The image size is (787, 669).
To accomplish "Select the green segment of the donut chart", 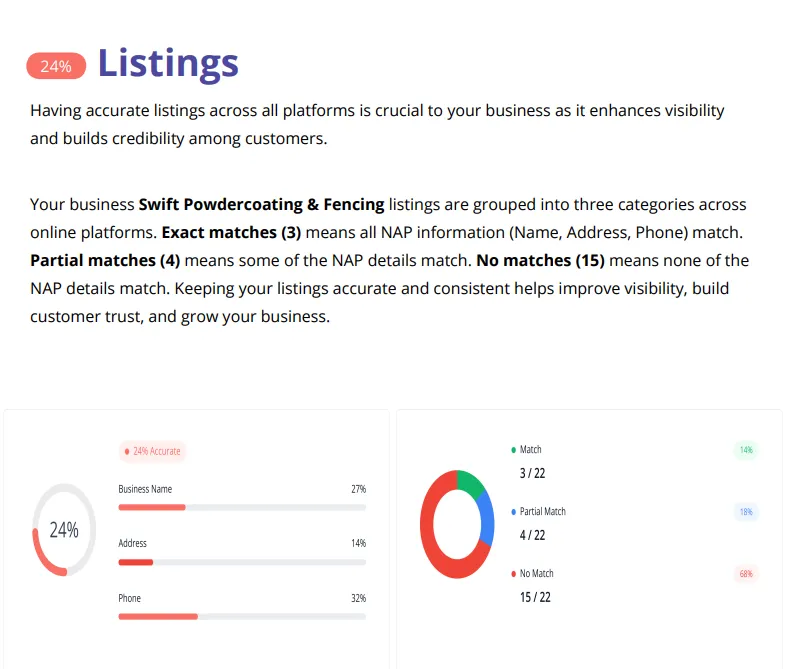I will (x=471, y=483).
